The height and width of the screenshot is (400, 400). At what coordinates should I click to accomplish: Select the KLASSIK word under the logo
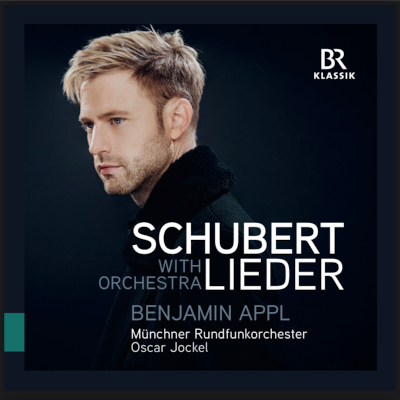334,76
